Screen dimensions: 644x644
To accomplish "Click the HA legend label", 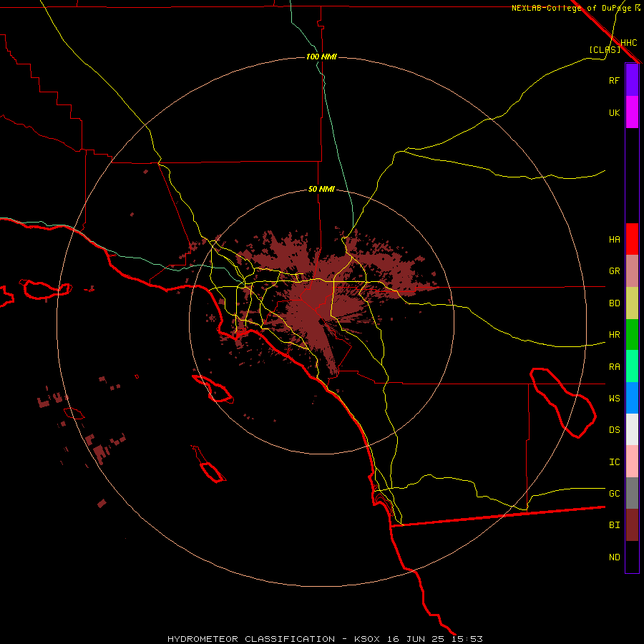I will click(x=614, y=240).
